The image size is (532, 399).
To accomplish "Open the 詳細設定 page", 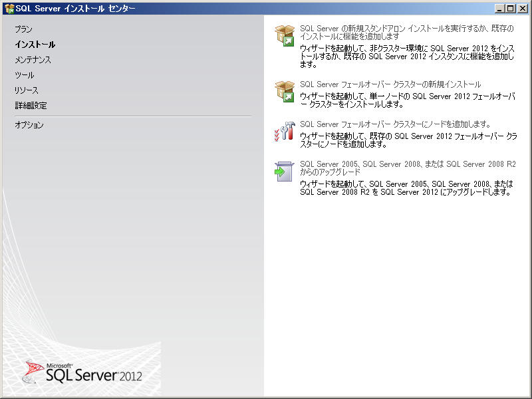I will (x=31, y=106).
